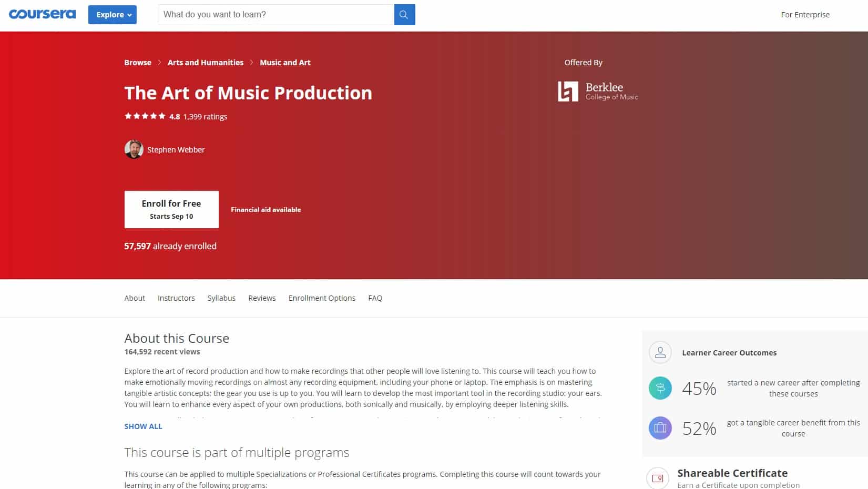The image size is (868, 489).
Task: Click the blue search magnifier button
Action: [404, 15]
